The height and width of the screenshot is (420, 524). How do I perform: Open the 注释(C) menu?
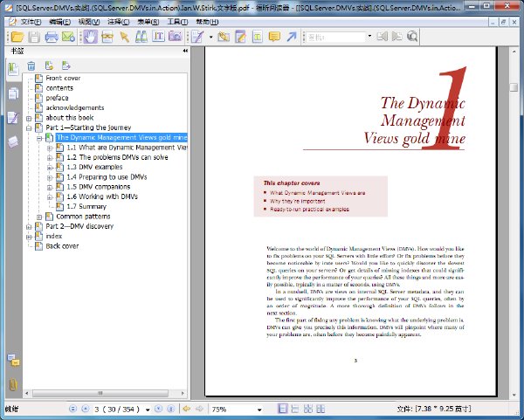coord(118,22)
